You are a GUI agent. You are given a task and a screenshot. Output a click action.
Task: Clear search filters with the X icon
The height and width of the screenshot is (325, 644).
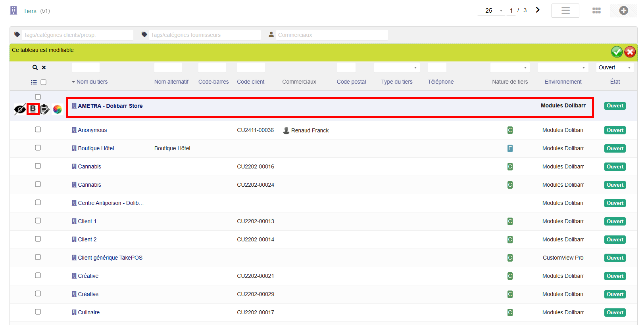[44, 68]
